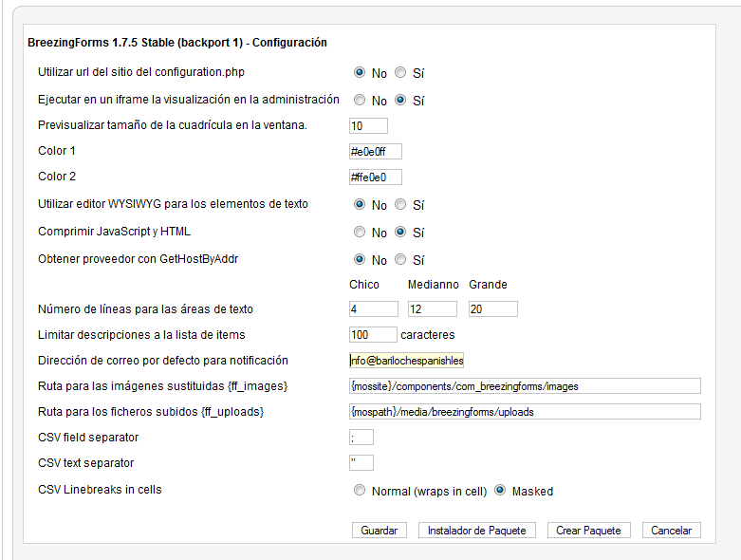Image resolution: width=741 pixels, height=560 pixels.
Task: Focus the grid size preview field
Action: 369,125
